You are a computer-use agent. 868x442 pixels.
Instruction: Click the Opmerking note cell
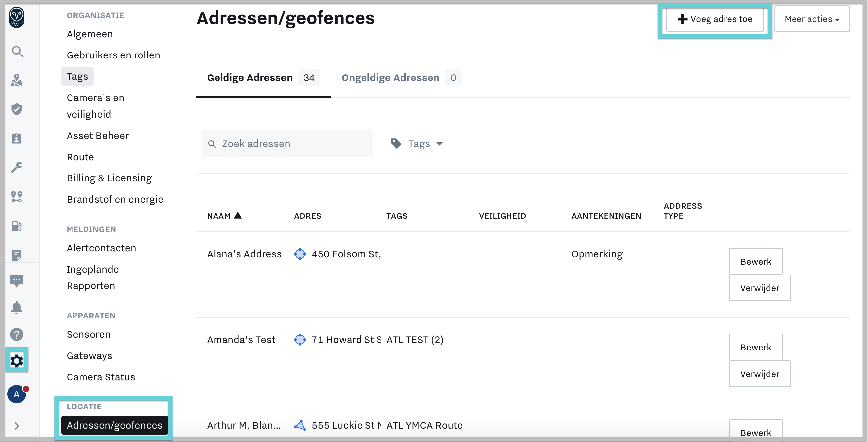point(597,254)
